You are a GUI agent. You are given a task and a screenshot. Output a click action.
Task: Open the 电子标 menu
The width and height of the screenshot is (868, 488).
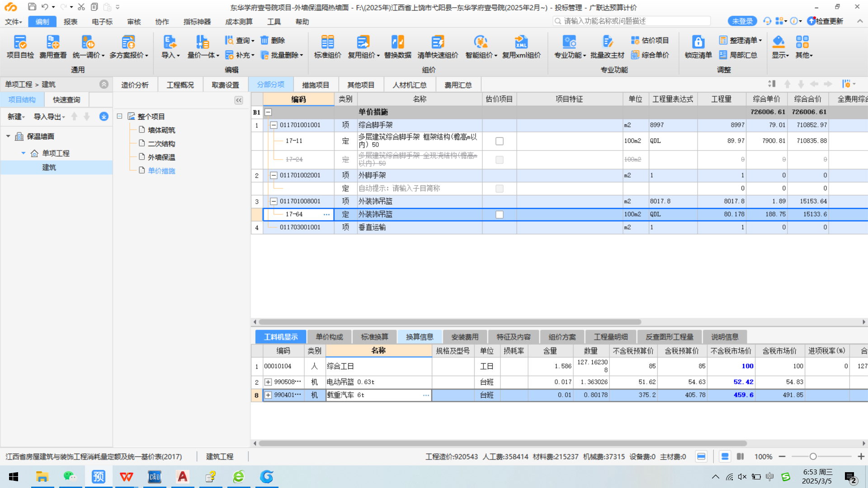[102, 22]
